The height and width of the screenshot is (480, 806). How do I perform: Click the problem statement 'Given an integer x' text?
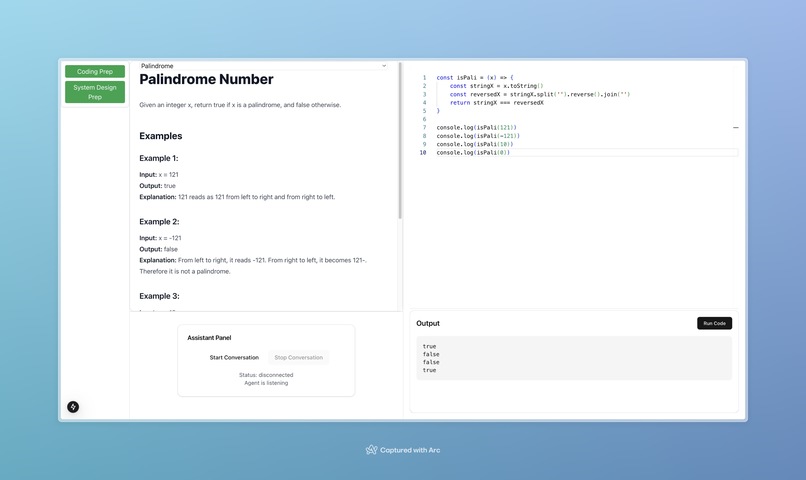click(x=240, y=105)
